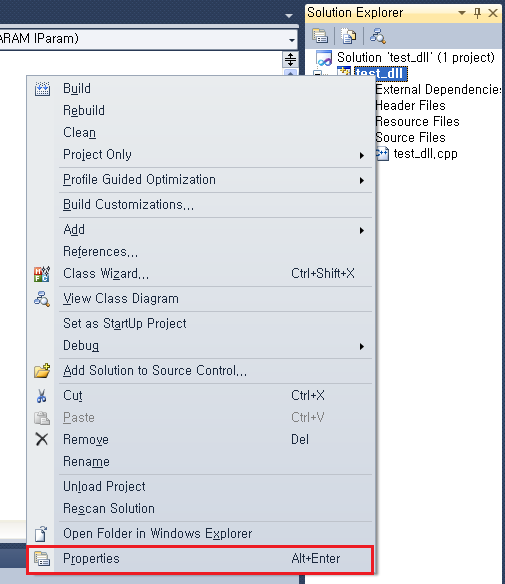Click View Class Diagram icon in Solution Explorer toolbar
The width and height of the screenshot is (505, 584).
pos(377,36)
